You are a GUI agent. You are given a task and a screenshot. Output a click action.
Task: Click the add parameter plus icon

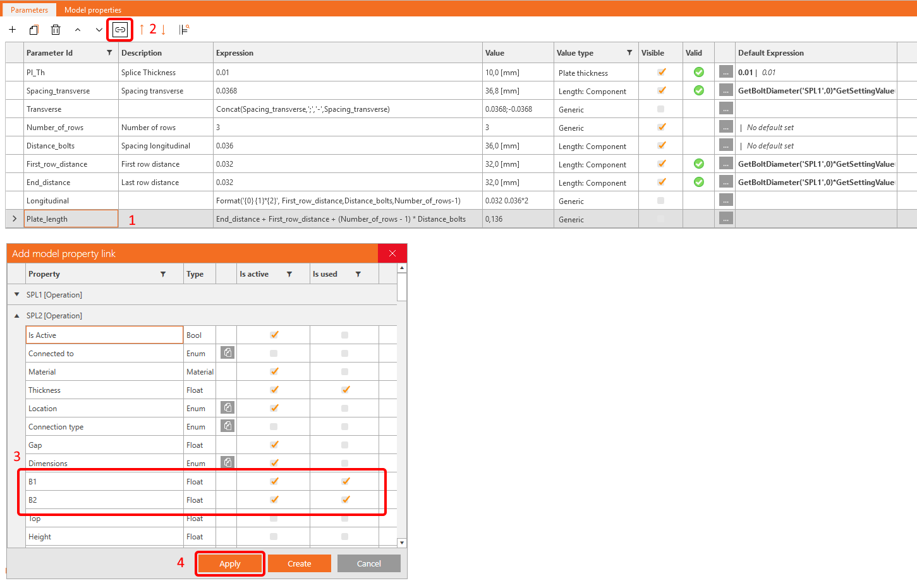(x=12, y=30)
